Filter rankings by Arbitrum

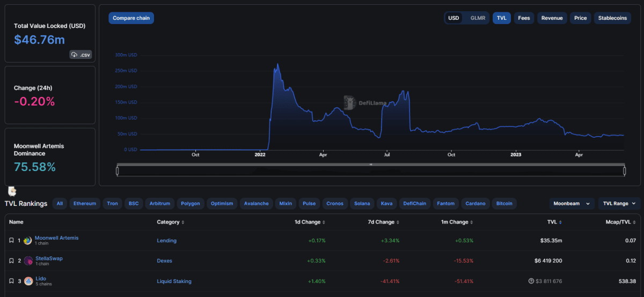tap(160, 204)
